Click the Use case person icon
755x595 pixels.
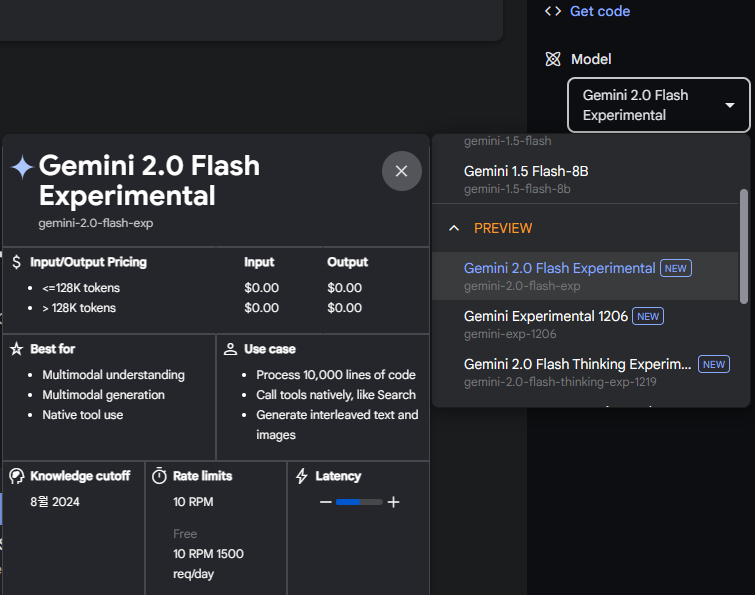coord(230,349)
